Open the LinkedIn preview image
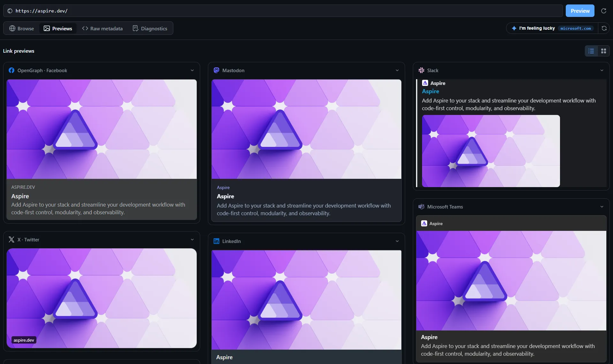Image resolution: width=613 pixels, height=364 pixels. 306,300
